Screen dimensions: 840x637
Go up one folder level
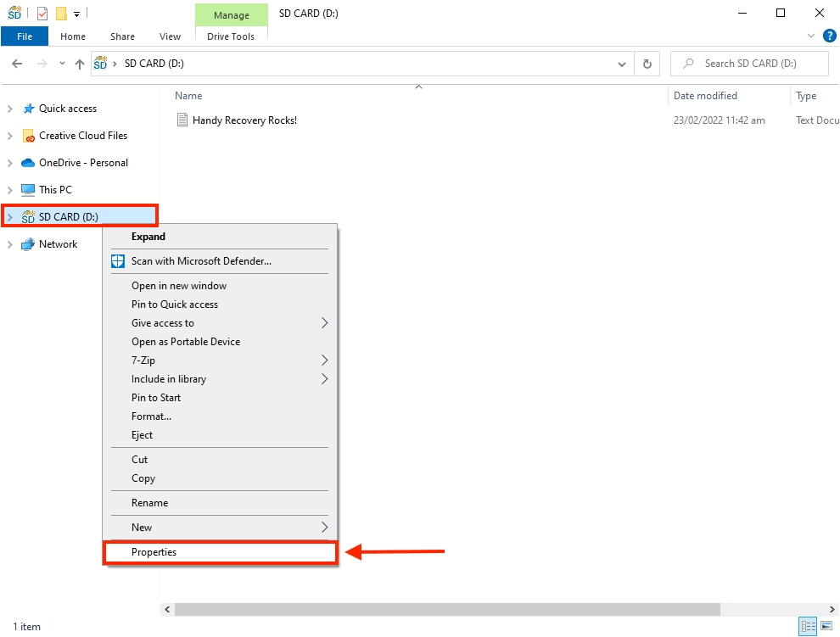pos(80,64)
